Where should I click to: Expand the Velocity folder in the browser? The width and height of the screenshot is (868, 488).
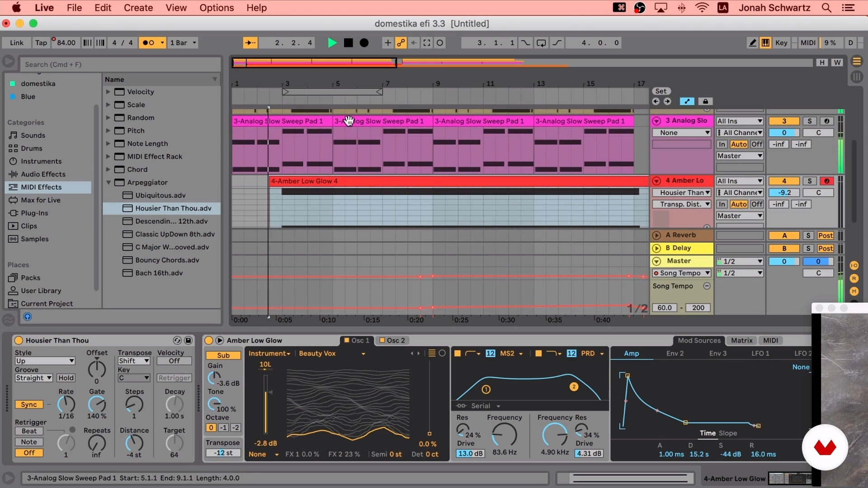108,92
